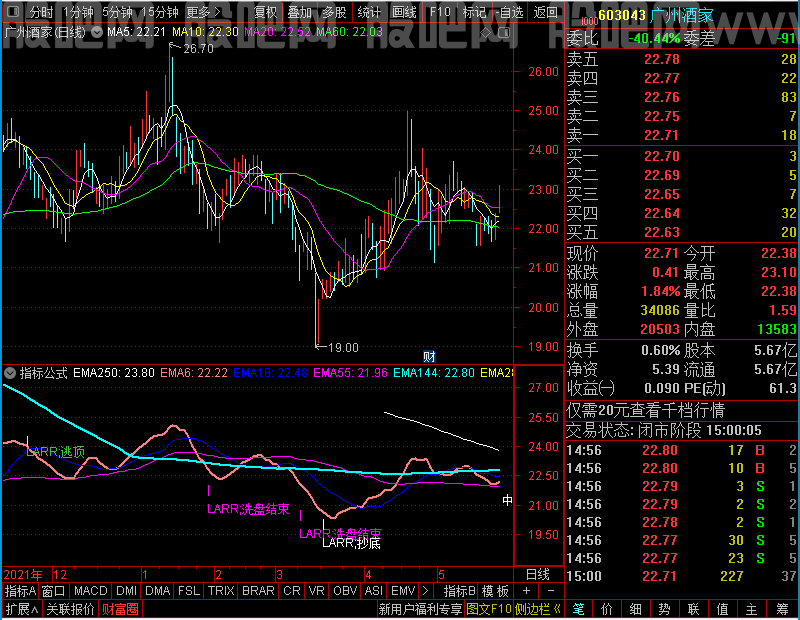
Task: Select the 价 price tab
Action: [607, 609]
